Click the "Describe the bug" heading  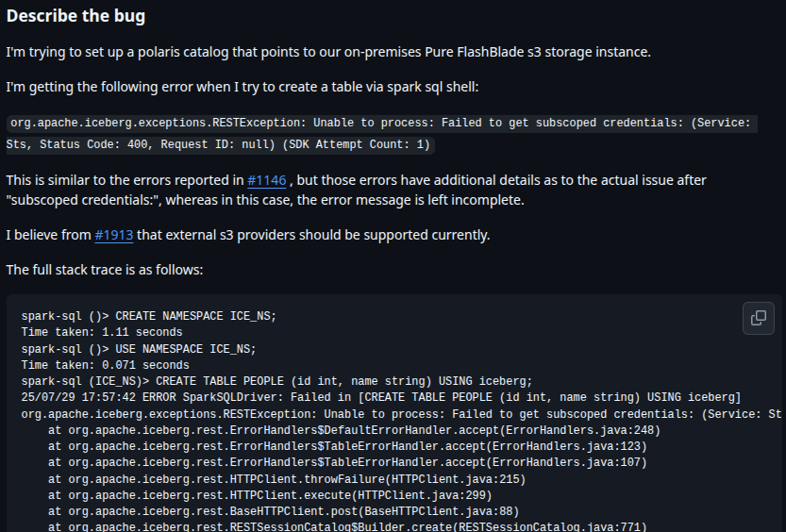click(75, 17)
